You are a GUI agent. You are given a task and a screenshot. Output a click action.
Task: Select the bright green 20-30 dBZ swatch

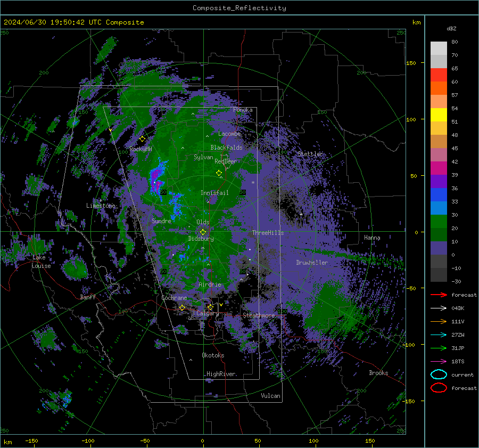tap(439, 222)
